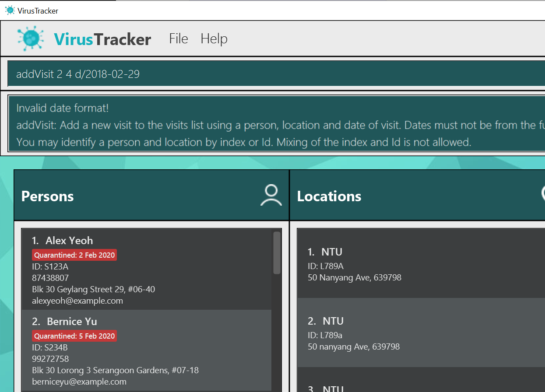Open the Help menu

[x=214, y=38]
